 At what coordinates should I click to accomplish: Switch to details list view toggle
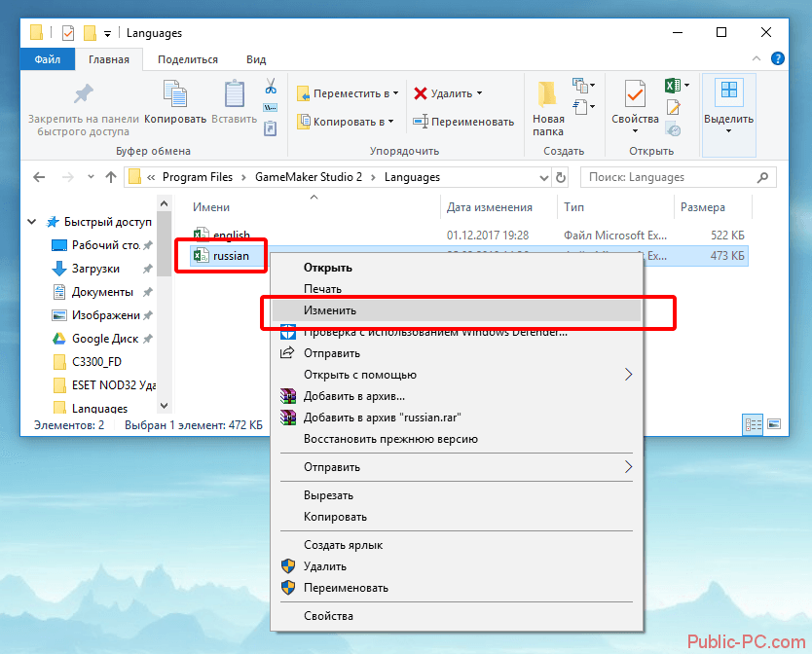point(753,424)
